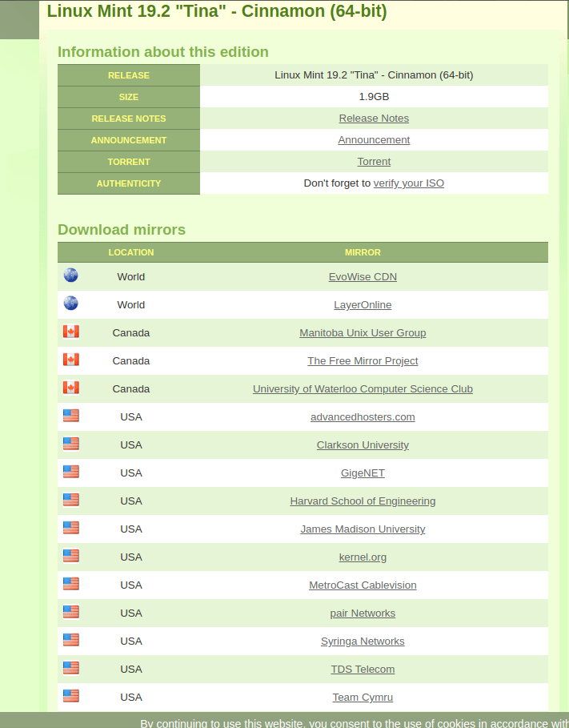Image resolution: width=569 pixels, height=728 pixels.
Task: Click the globe icon beside EvoWise CDN
Action: pos(70,276)
